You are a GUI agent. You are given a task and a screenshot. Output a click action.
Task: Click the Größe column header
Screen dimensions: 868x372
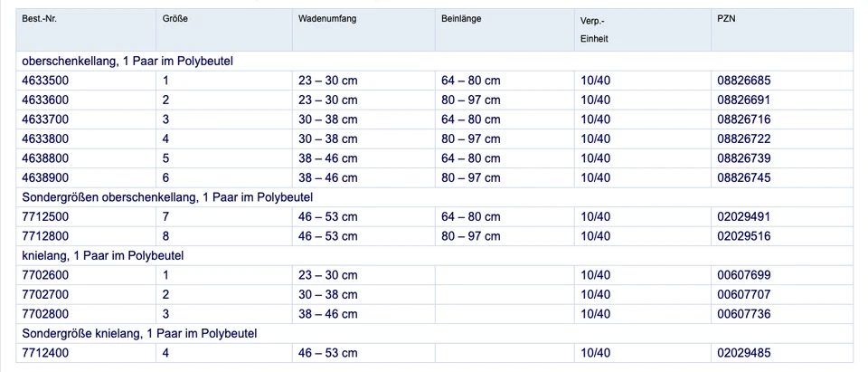point(175,19)
